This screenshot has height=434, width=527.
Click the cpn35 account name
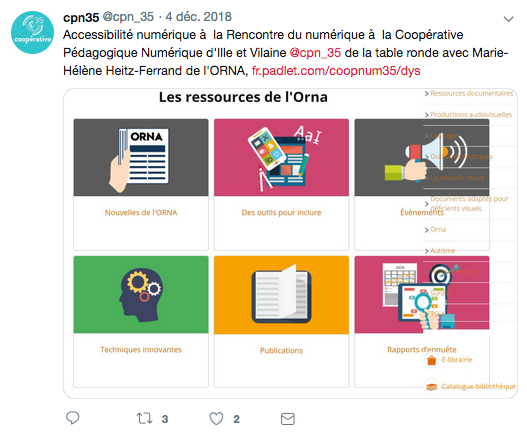click(x=81, y=17)
